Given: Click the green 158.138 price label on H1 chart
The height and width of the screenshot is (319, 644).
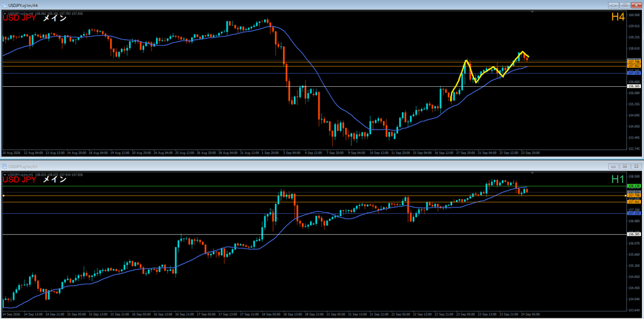Looking at the screenshot, I should click(x=633, y=186).
